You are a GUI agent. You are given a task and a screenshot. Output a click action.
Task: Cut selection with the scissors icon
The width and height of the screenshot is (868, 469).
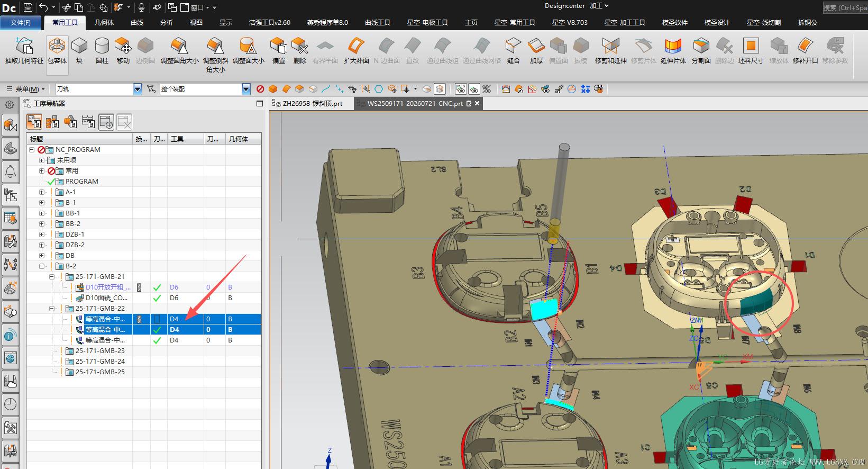pos(67,7)
